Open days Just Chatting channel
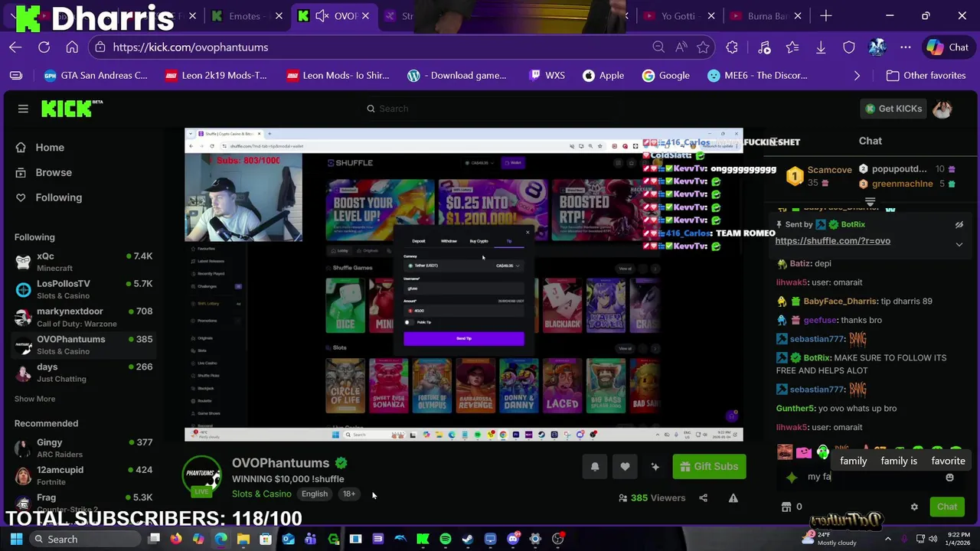The image size is (980, 551). (x=83, y=373)
